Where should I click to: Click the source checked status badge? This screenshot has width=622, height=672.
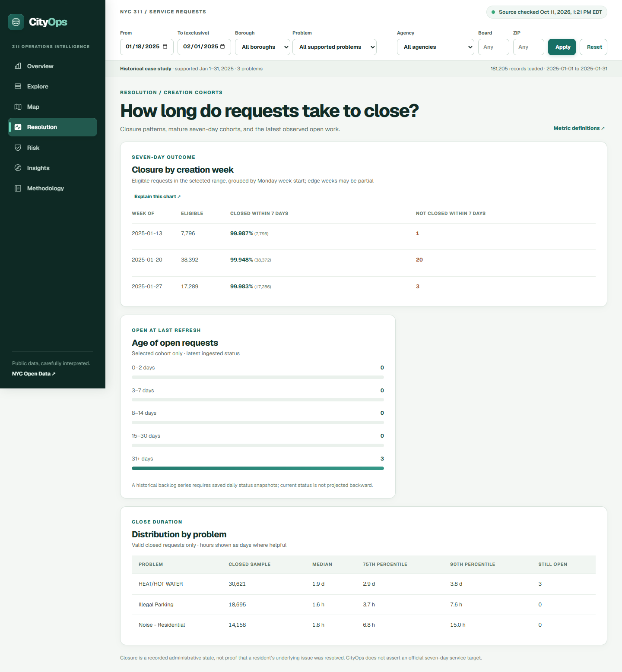pos(547,12)
